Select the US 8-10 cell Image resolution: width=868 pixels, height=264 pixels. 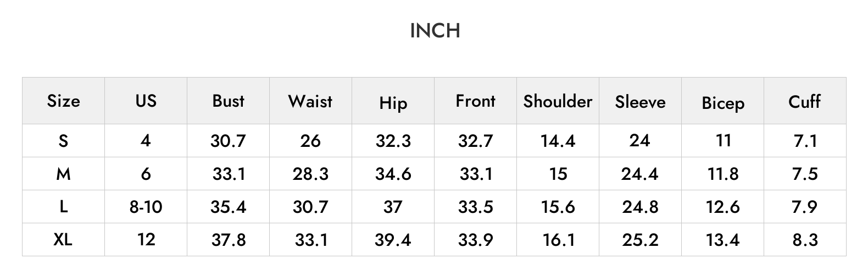(x=146, y=207)
